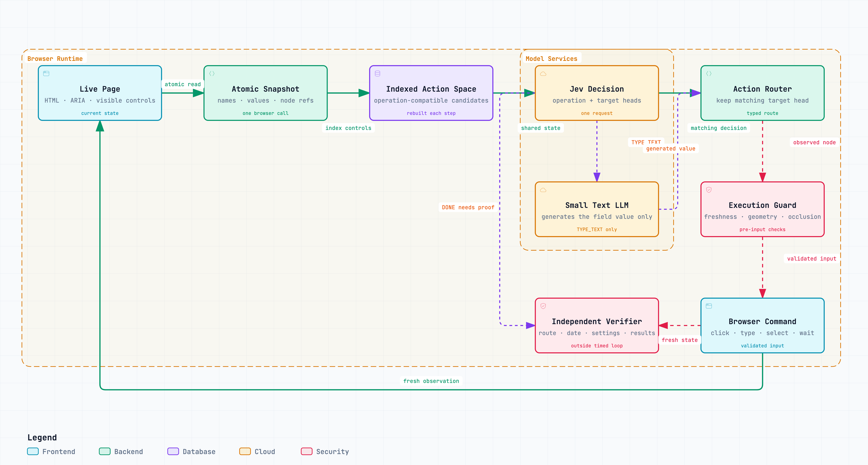Click the 'Browser Runtime' group label

55,59
